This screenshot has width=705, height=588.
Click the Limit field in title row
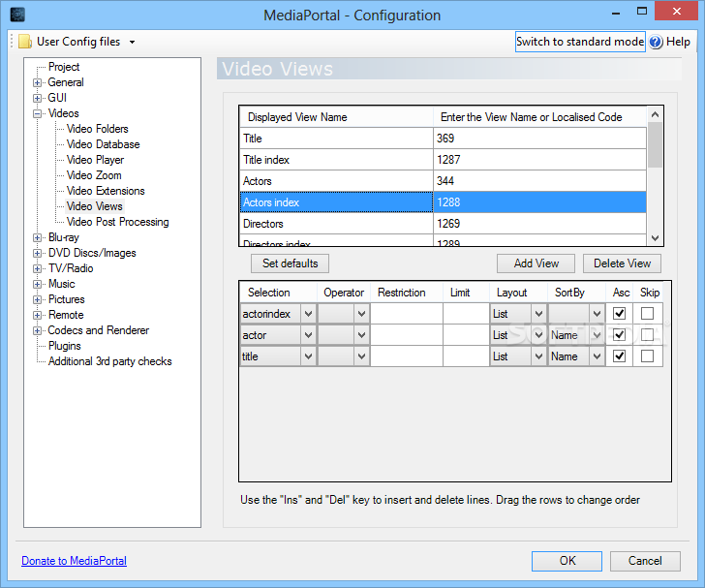tap(466, 356)
